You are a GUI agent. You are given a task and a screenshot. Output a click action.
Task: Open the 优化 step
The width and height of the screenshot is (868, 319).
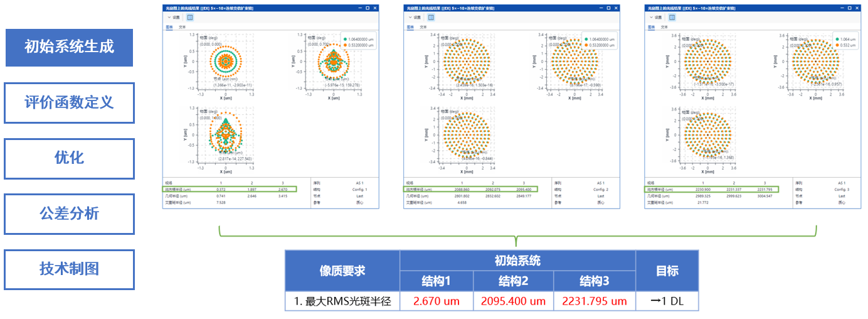(x=69, y=158)
